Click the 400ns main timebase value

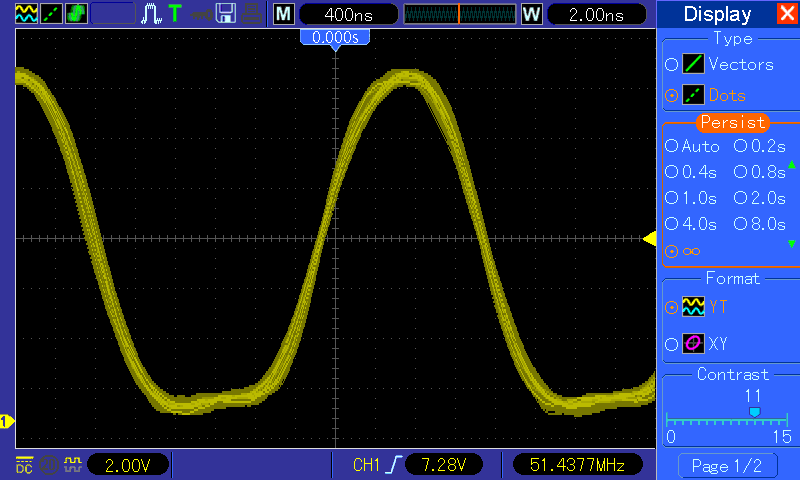coord(348,14)
